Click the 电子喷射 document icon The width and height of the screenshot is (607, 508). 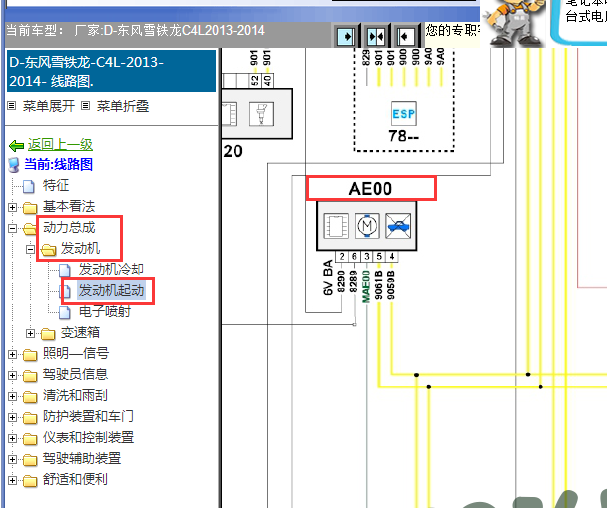[65, 312]
